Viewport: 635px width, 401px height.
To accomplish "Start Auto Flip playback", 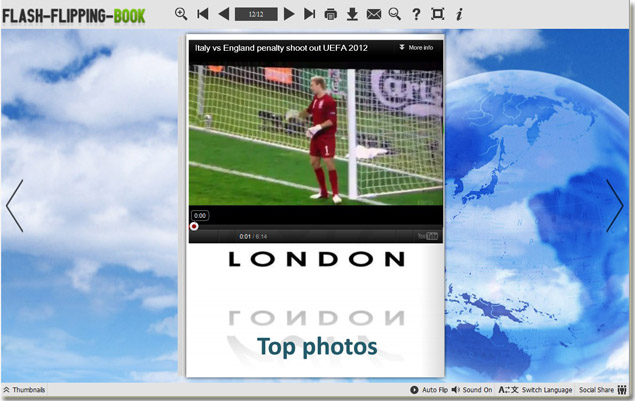I will click(429, 390).
